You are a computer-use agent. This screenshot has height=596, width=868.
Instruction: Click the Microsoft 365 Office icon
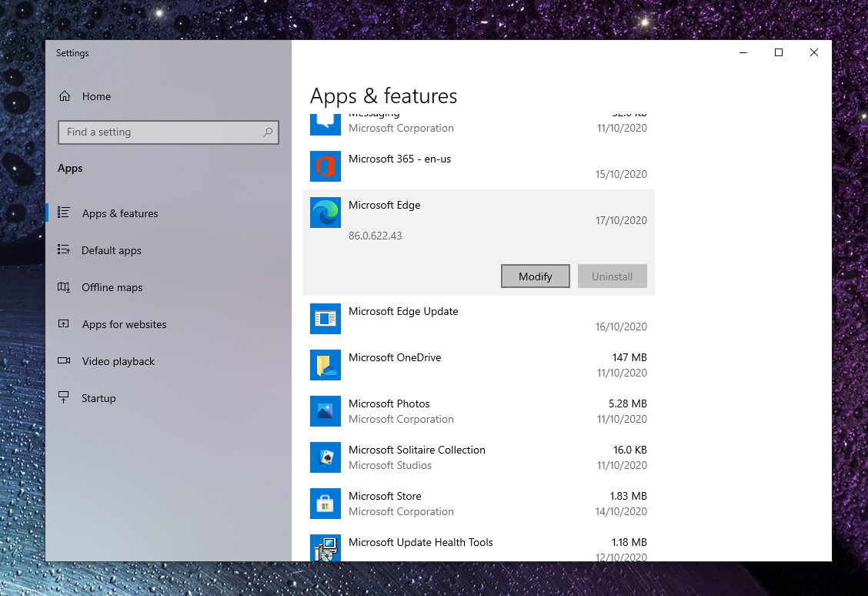(x=325, y=166)
